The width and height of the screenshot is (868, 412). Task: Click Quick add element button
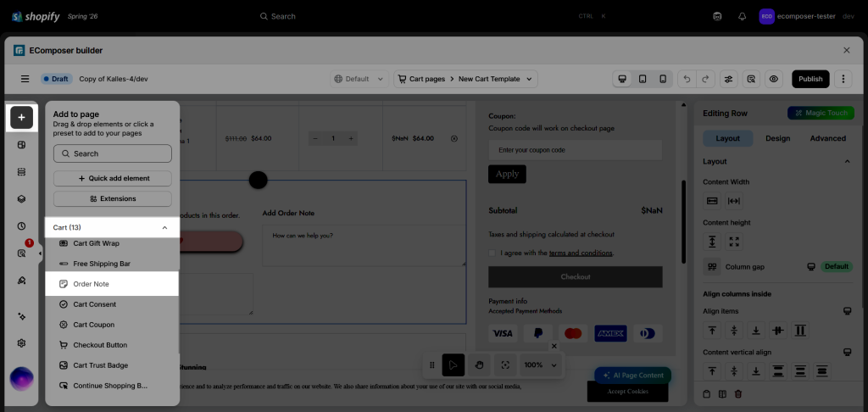pos(113,178)
